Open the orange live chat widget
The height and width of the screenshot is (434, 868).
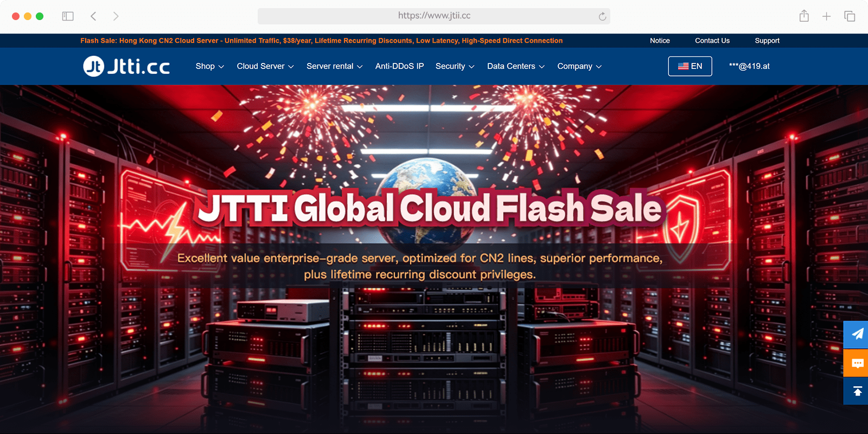[856, 362]
